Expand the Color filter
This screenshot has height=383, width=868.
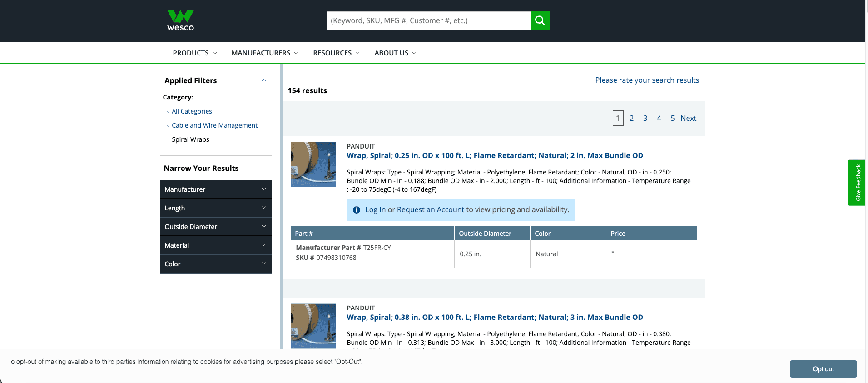click(216, 264)
